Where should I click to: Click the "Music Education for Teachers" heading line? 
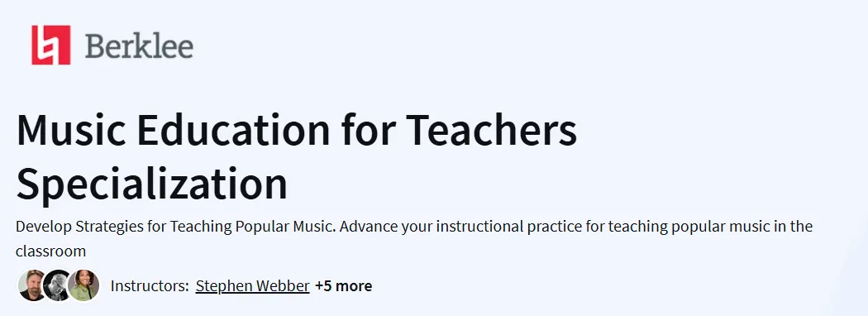[297, 130]
